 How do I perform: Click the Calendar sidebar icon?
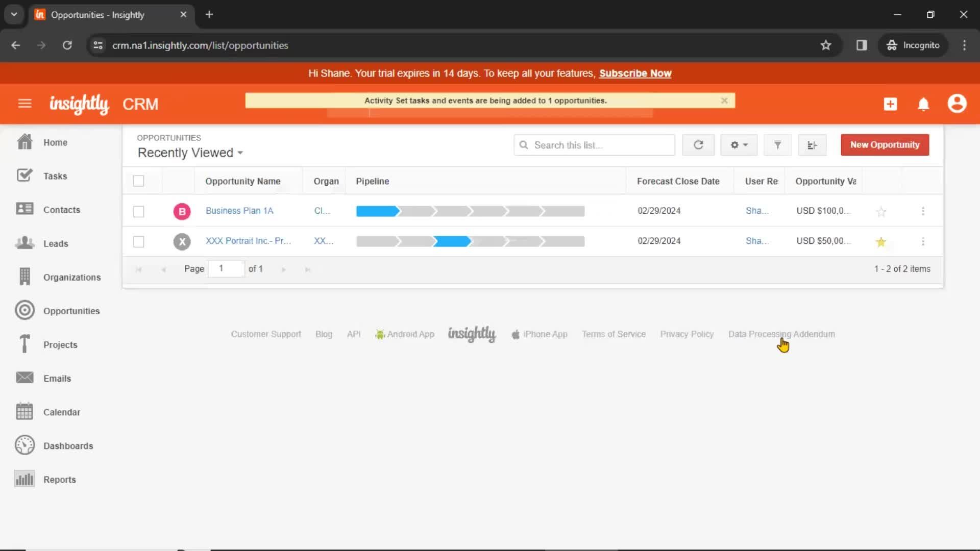pos(24,411)
